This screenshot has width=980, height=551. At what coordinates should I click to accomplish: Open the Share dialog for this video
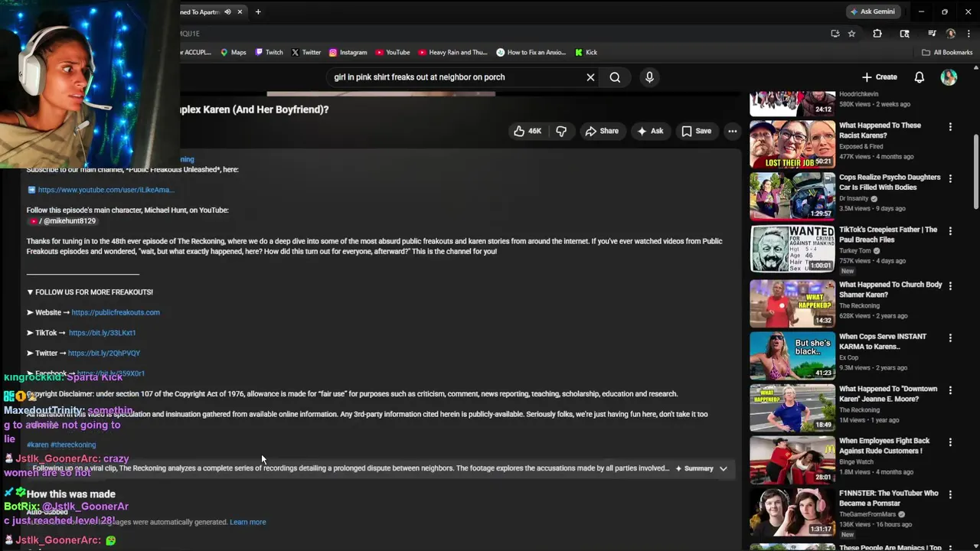click(x=602, y=131)
